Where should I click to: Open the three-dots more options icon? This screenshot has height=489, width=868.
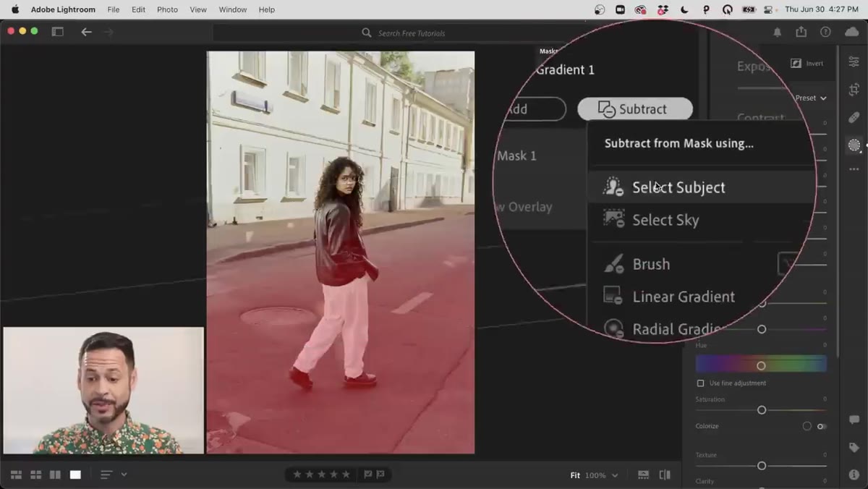[x=854, y=169]
